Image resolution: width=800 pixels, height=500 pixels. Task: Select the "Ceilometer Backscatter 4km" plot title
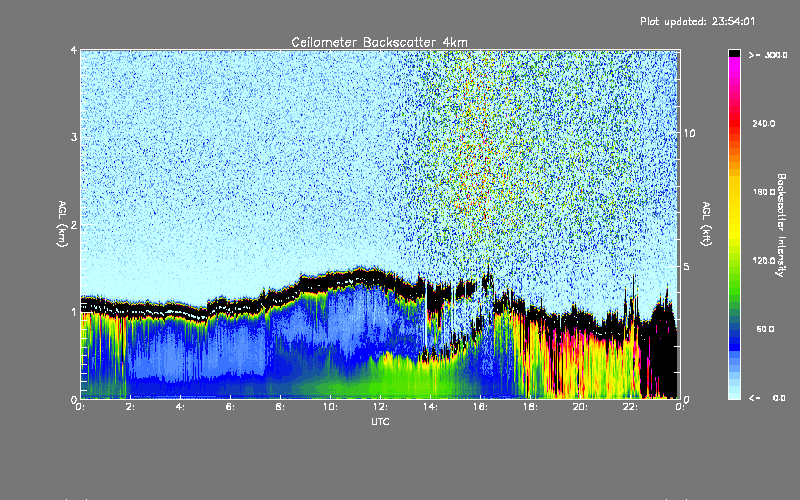(379, 42)
